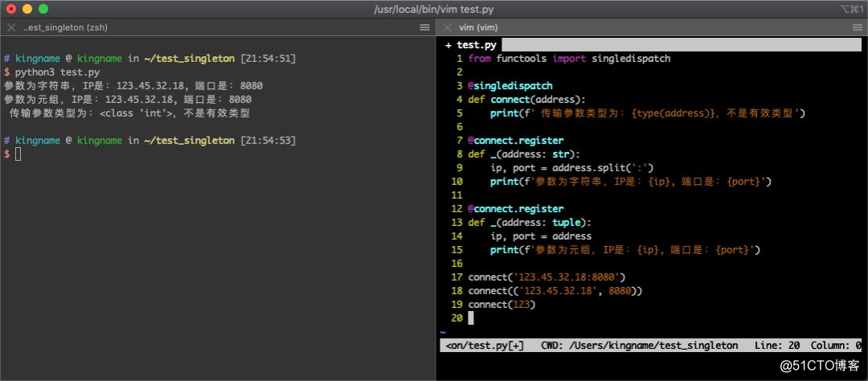The image size is (868, 381).
Task: Click the green zoom window button
Action: tap(43, 9)
